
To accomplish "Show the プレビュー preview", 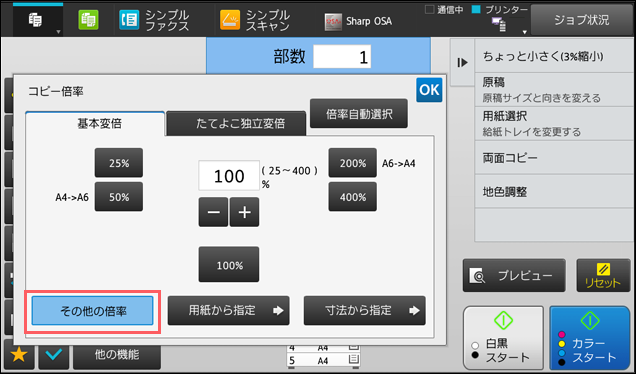I will [514, 275].
